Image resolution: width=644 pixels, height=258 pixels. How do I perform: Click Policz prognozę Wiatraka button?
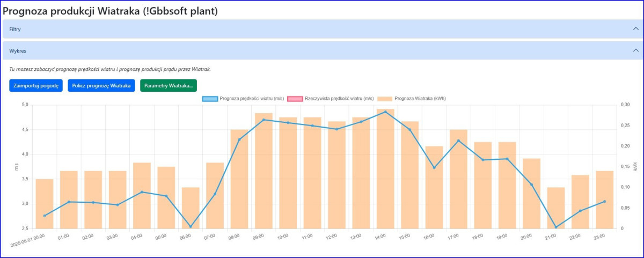[x=101, y=86]
